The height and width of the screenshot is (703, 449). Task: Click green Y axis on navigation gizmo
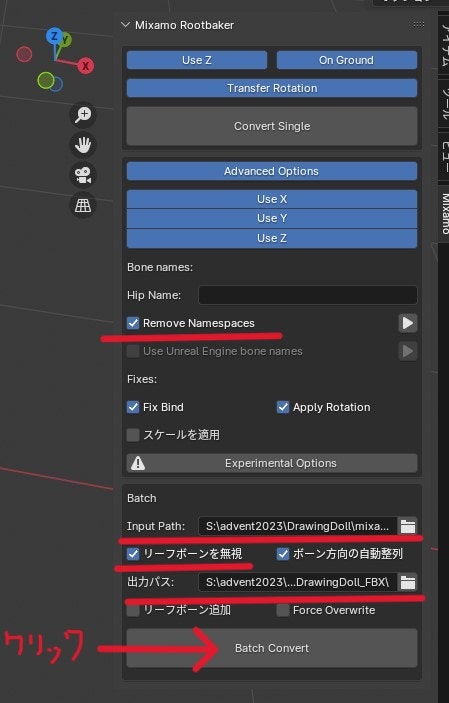[65, 40]
